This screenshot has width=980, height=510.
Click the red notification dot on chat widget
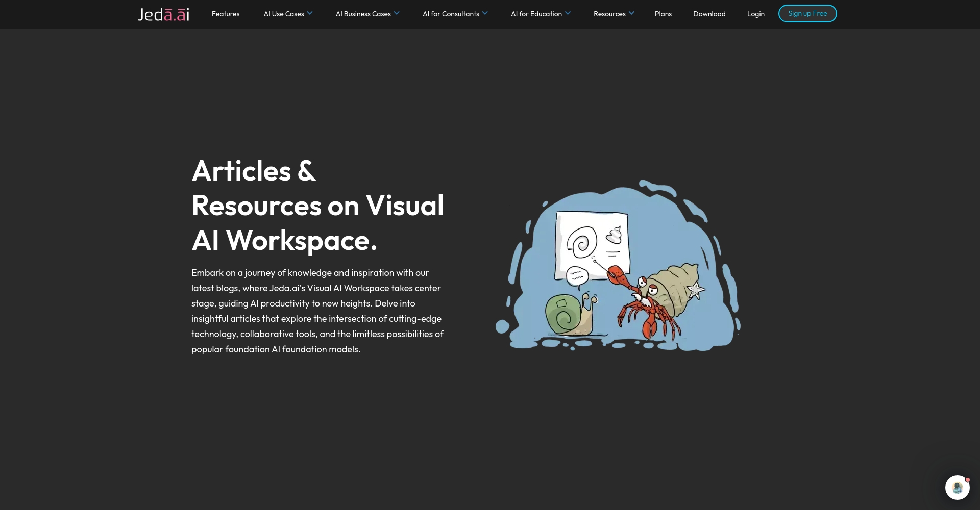pos(967,480)
